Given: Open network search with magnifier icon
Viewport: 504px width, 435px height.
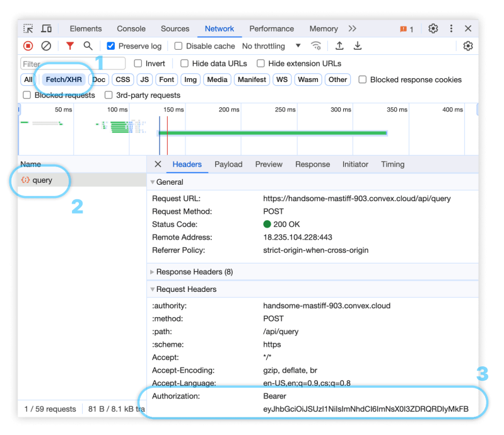Looking at the screenshot, I should [x=88, y=46].
